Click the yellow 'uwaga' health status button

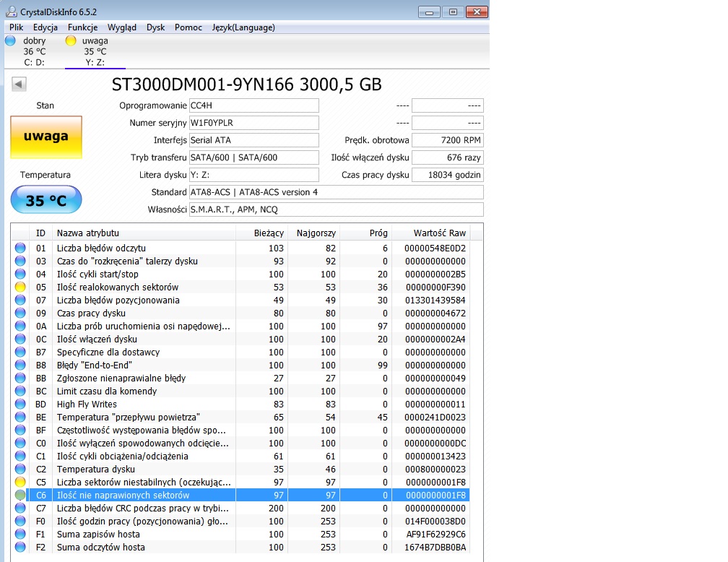[x=46, y=137]
